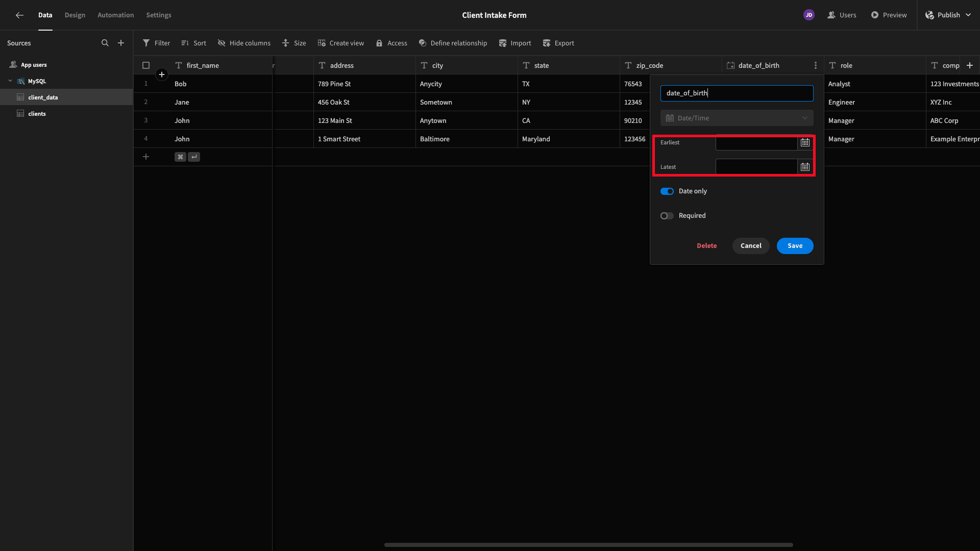Open Hide columns menu
This screenshot has width=980, height=551.
point(244,43)
